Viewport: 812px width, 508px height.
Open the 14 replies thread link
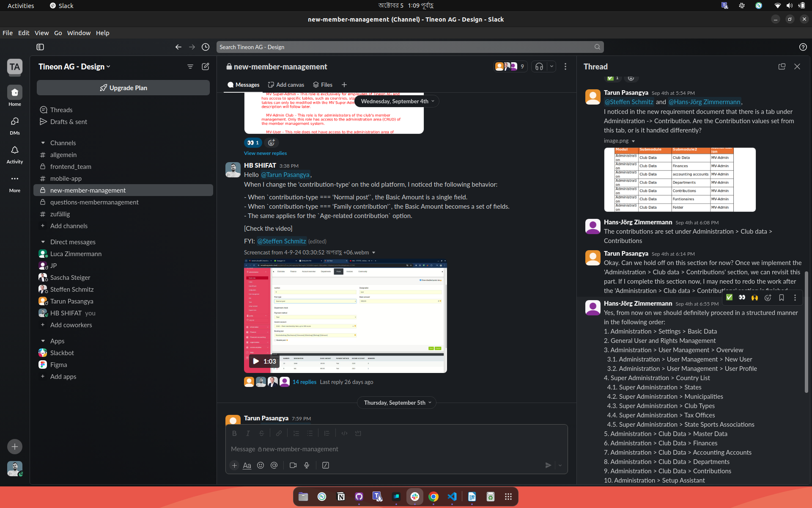tap(304, 382)
